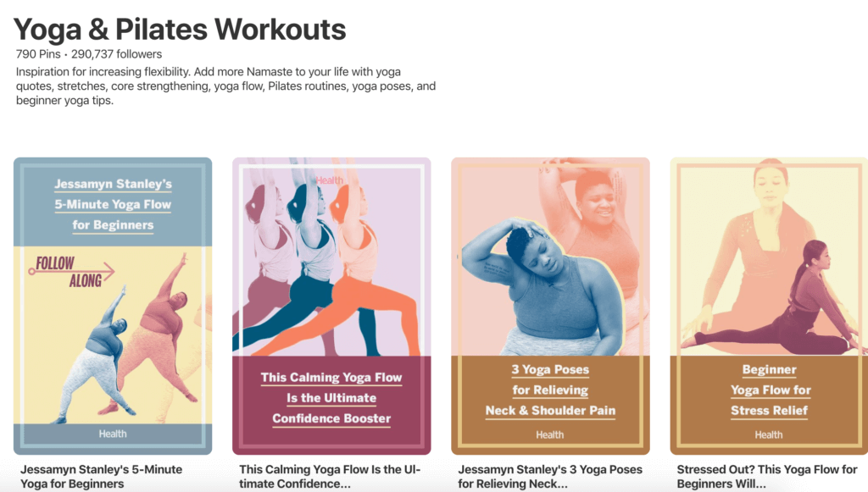The width and height of the screenshot is (868, 492).
Task: Click the Neck & Shoulder Pain title banner
Action: (x=550, y=390)
